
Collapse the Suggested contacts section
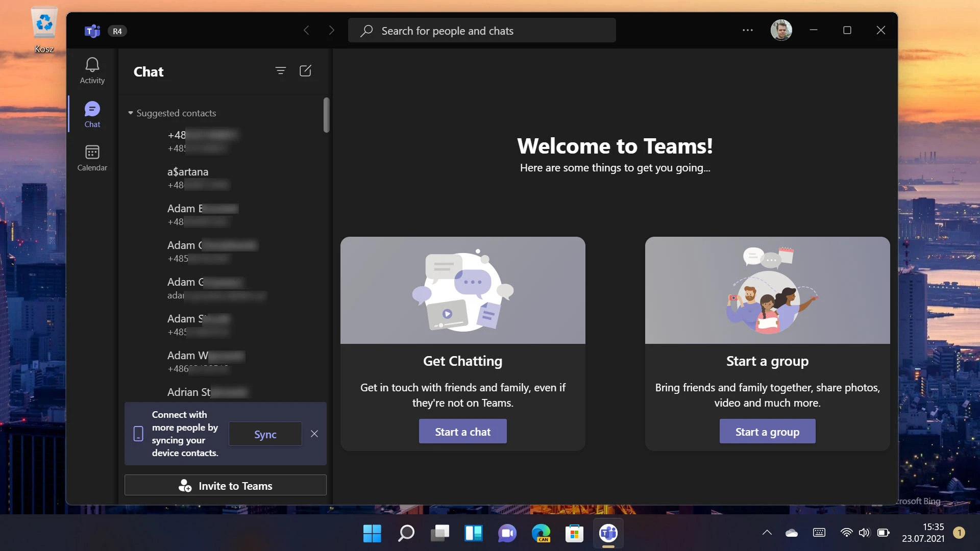pos(131,113)
